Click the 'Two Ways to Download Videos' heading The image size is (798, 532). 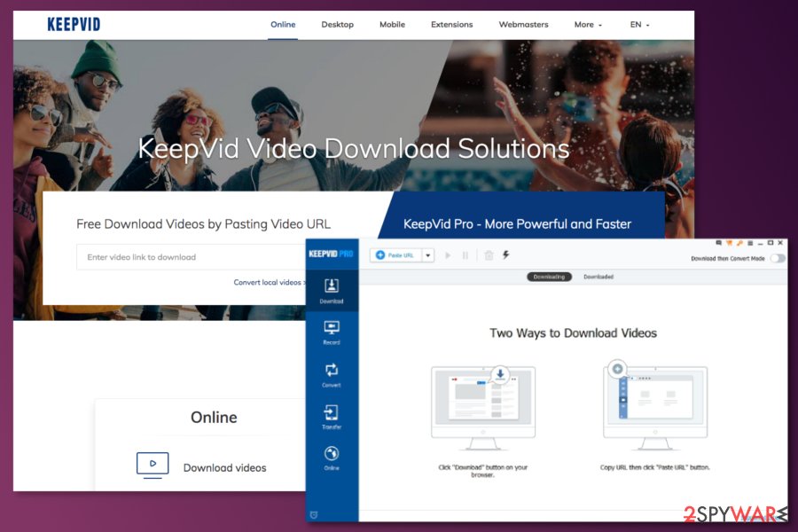(573, 333)
